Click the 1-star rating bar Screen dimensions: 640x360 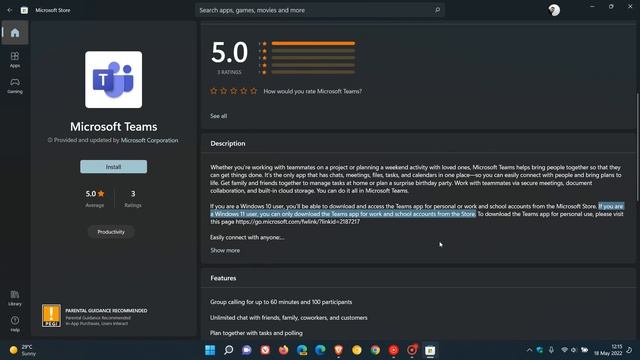pos(313,72)
